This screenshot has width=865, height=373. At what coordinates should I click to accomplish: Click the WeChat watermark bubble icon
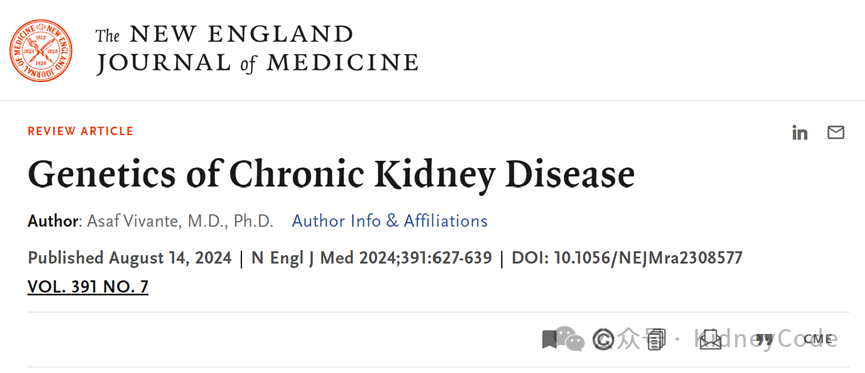pos(570,338)
